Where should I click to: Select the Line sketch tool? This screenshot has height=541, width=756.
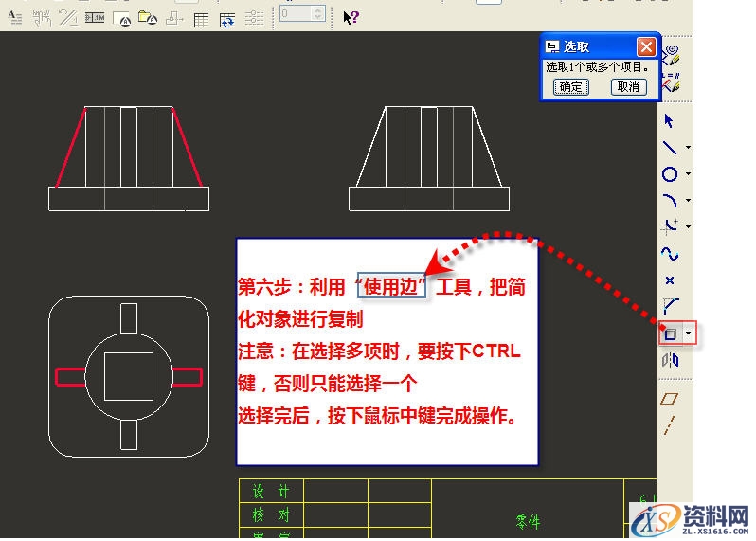pos(670,147)
